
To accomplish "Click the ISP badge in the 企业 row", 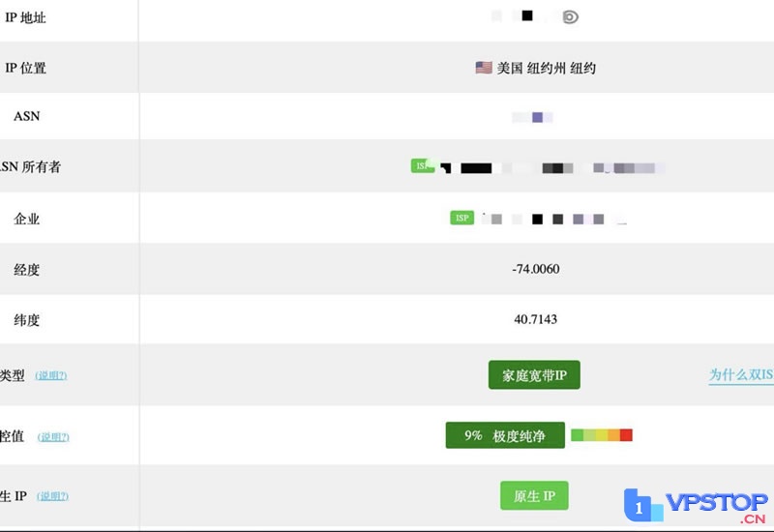I will tap(462, 218).
